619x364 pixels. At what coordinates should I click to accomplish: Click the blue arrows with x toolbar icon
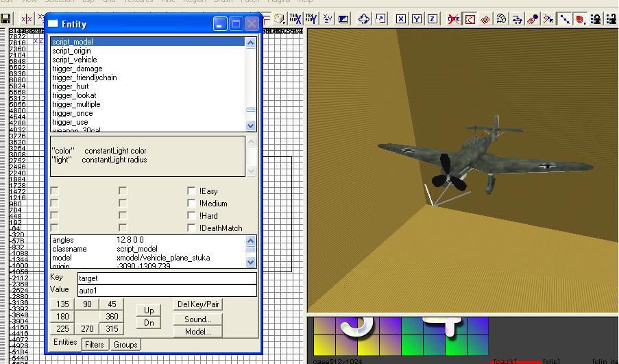tap(517, 19)
